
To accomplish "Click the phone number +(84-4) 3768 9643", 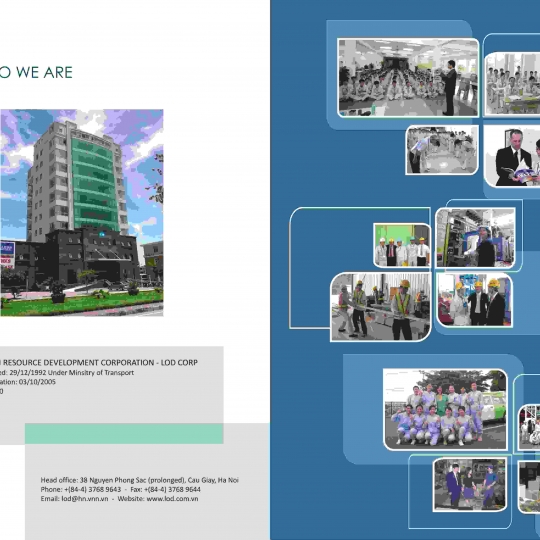I will click(93, 489).
